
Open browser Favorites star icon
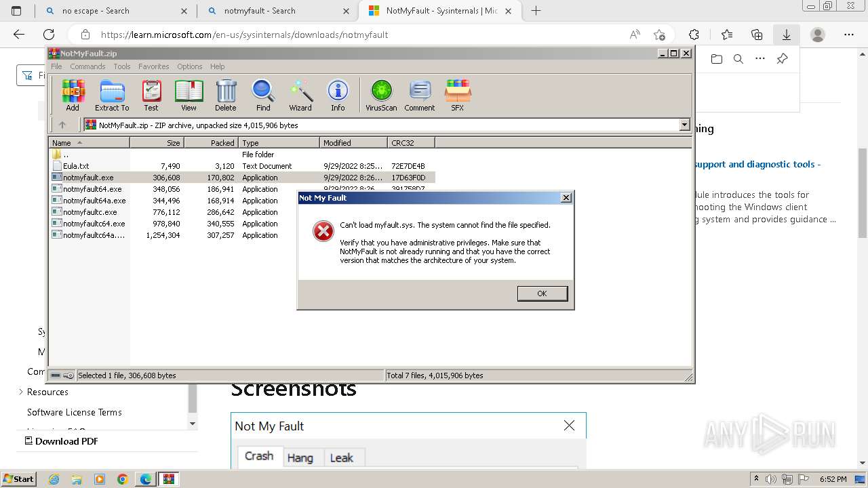(727, 35)
